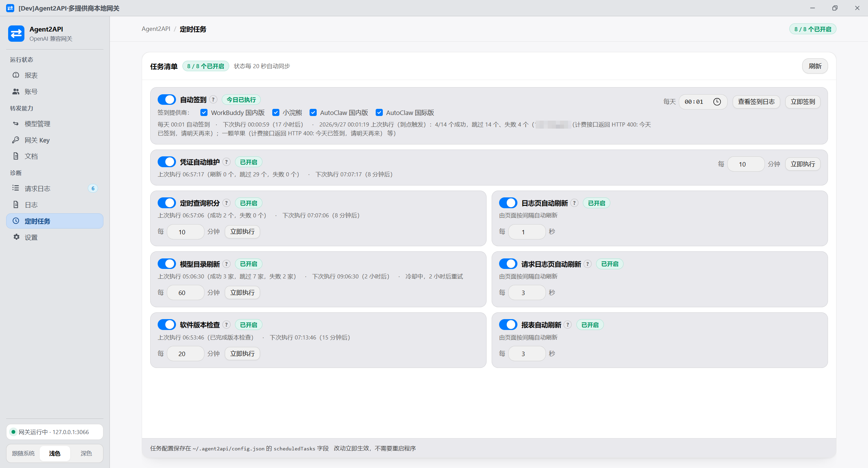Disable the 定时查询积分 toggle
This screenshot has height=468, width=868.
pyautogui.click(x=167, y=203)
